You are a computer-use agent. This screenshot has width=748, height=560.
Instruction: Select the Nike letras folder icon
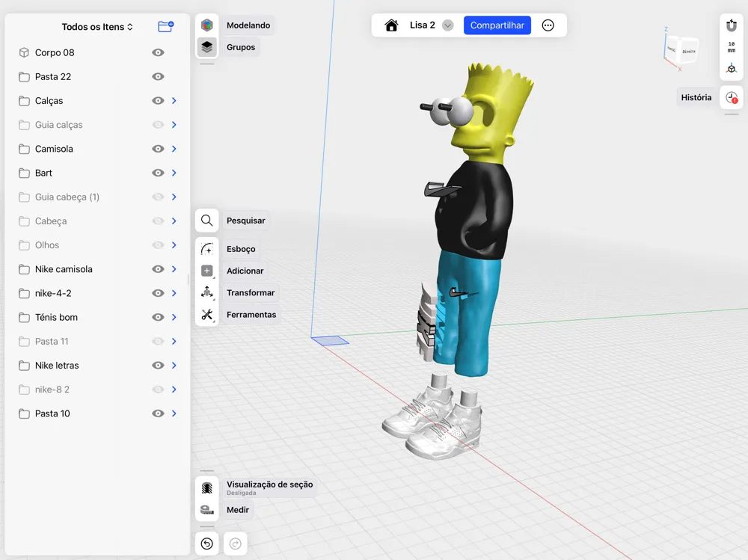pos(24,366)
